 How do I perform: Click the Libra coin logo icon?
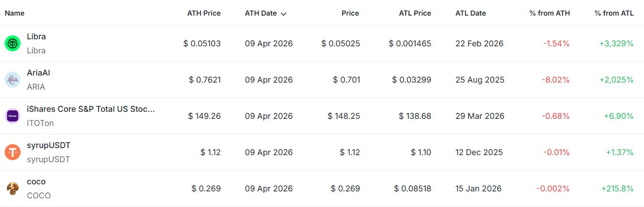click(x=12, y=44)
